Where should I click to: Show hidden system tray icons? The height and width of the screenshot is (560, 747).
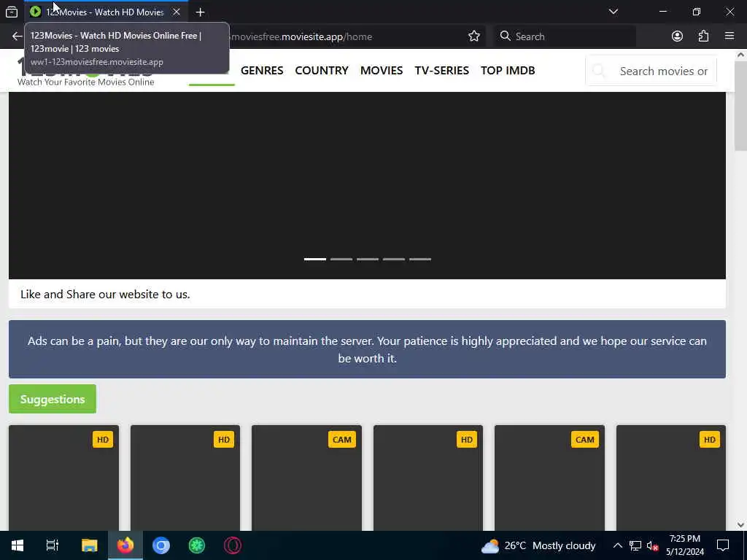coord(617,545)
